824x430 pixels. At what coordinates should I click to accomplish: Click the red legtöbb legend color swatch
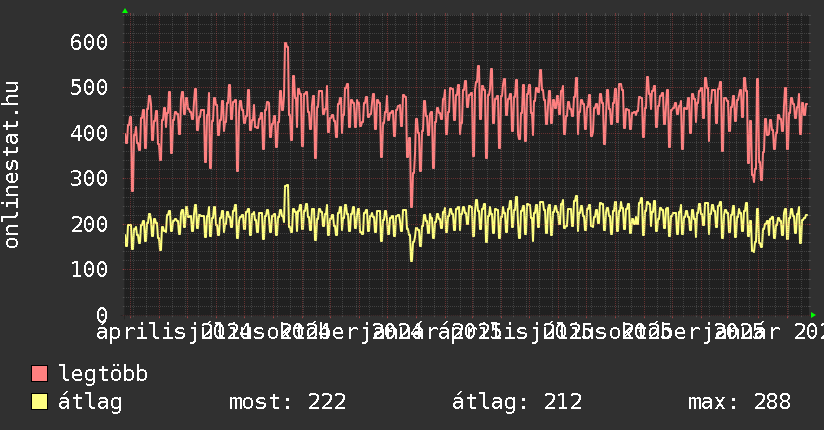tap(40, 375)
